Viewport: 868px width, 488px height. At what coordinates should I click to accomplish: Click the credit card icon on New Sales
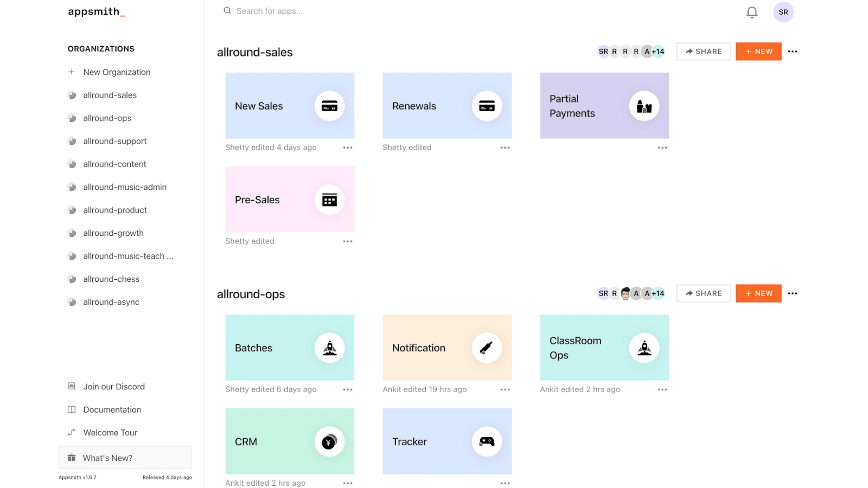click(x=329, y=106)
